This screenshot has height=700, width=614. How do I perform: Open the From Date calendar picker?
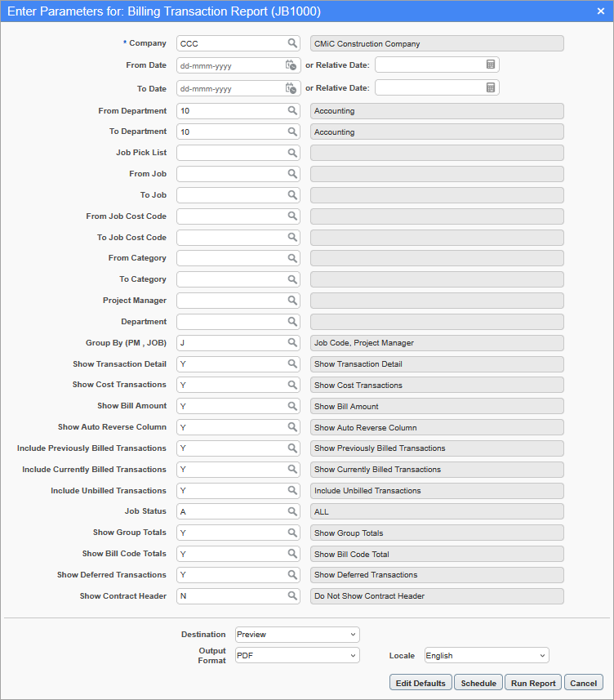[291, 65]
